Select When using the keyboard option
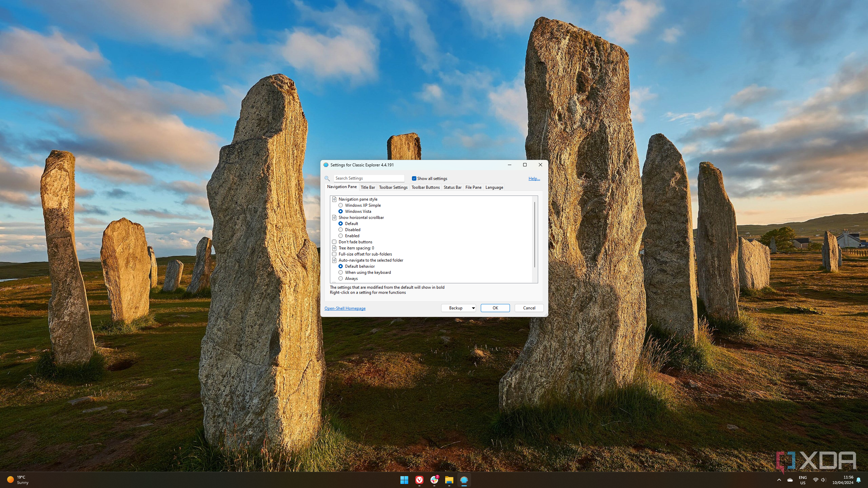Image resolution: width=868 pixels, height=488 pixels. pyautogui.click(x=341, y=272)
